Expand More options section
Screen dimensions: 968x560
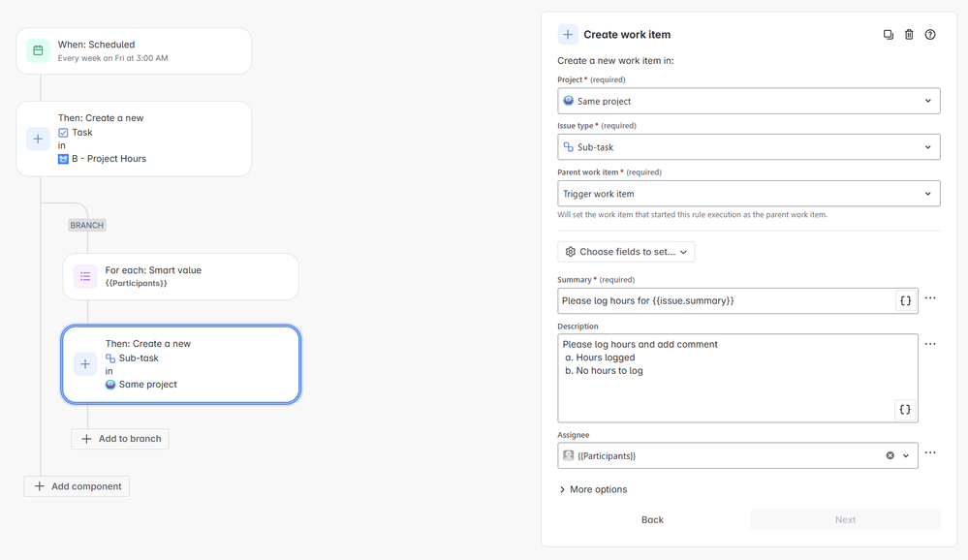tap(593, 489)
